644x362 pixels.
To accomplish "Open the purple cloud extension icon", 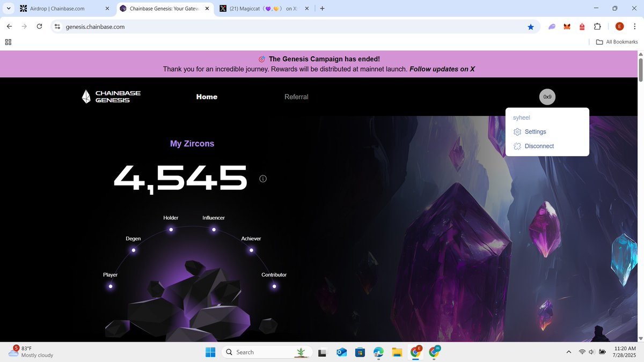I will coord(552,26).
